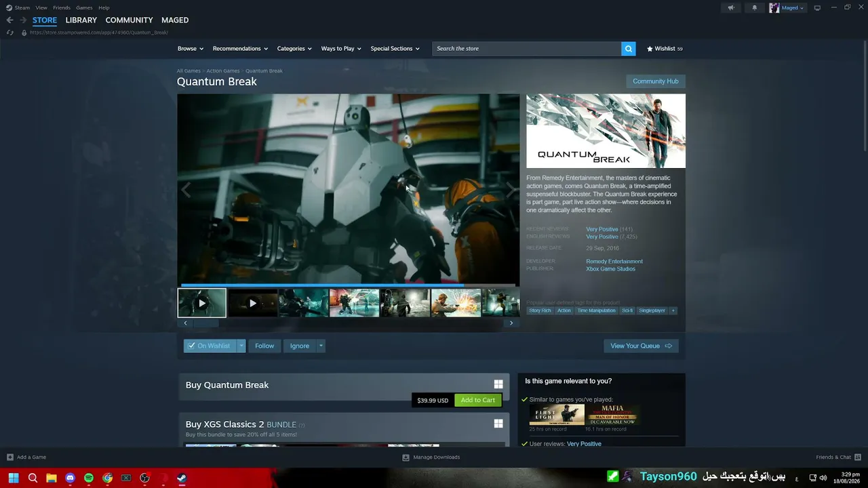Screen dimensions: 868x488
Task: Follow Quantum Break
Action: click(264, 346)
